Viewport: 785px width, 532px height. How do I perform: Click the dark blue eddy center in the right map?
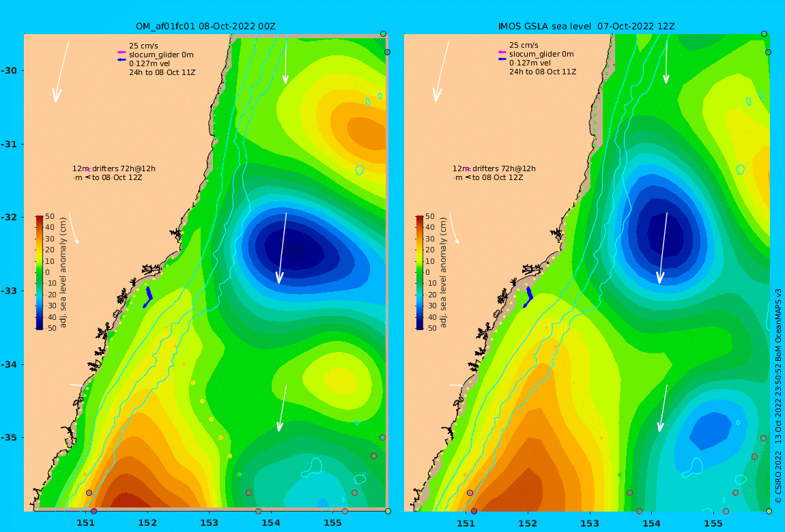tap(666, 233)
